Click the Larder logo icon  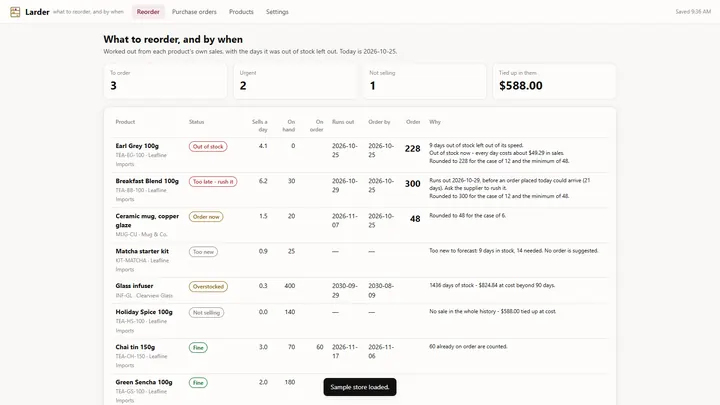[x=15, y=12]
